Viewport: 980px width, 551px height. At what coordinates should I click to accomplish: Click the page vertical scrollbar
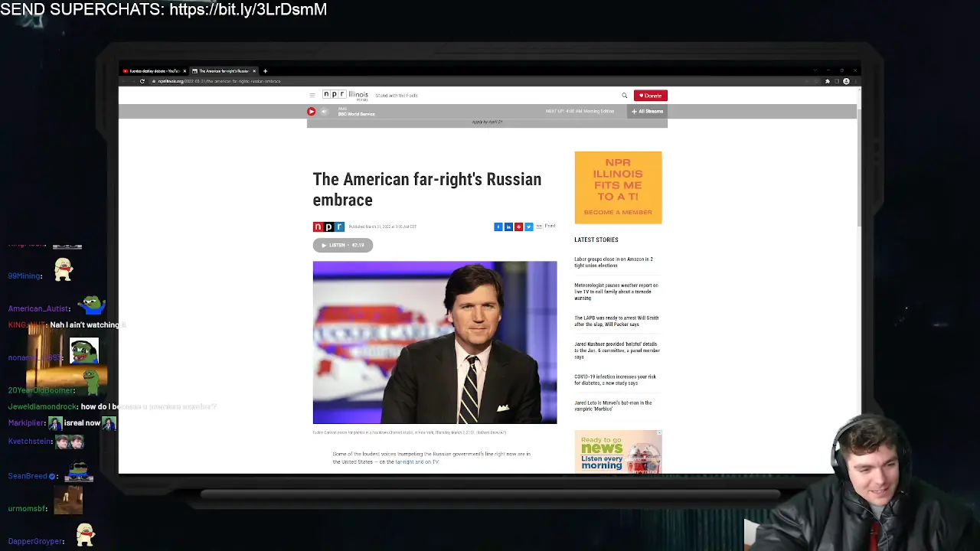(858, 168)
